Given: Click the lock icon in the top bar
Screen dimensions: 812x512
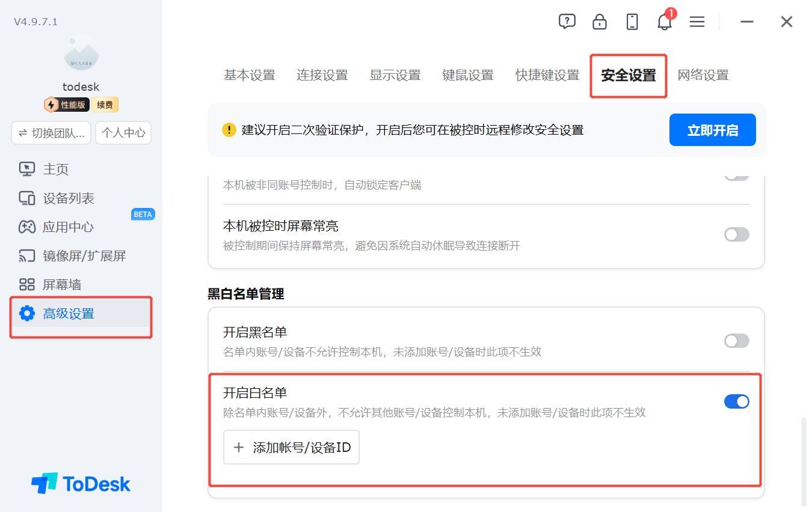Looking at the screenshot, I should tap(600, 22).
